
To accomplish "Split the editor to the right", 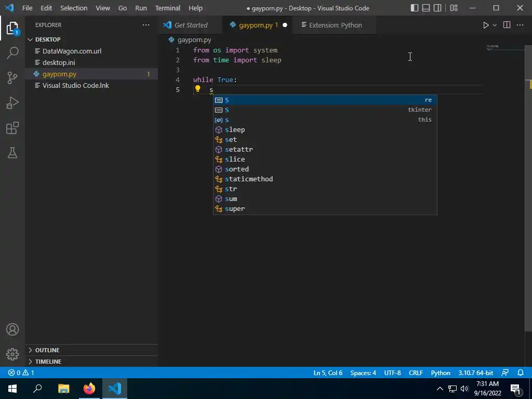I will tap(507, 25).
